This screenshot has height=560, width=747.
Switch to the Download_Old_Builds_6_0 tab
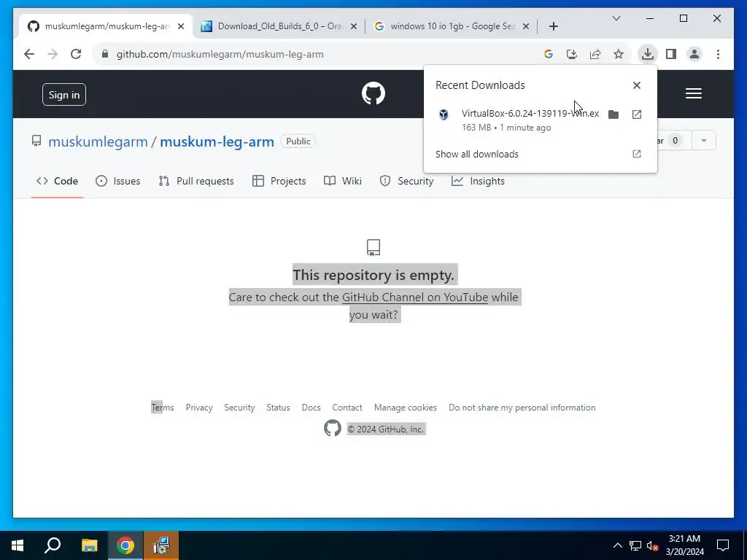point(279,26)
